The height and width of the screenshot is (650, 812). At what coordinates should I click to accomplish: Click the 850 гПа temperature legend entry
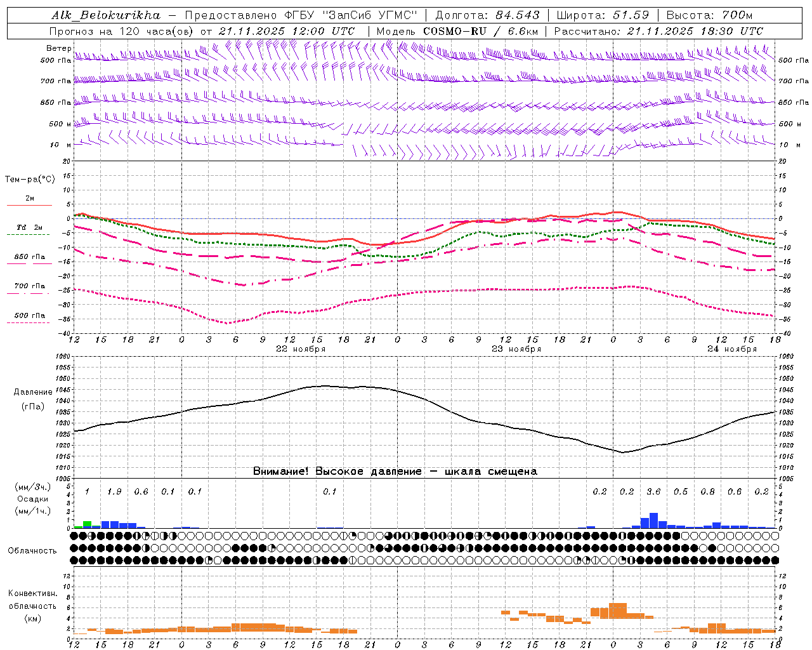pos(29,257)
